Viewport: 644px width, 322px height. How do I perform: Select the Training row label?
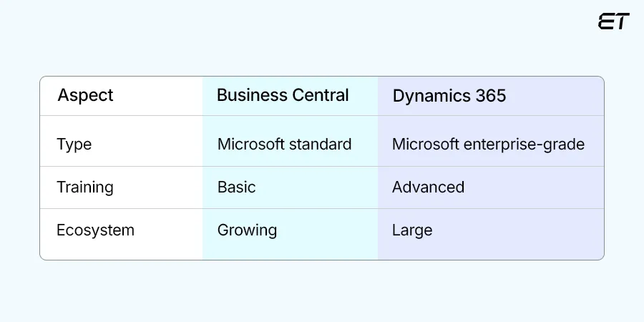coord(85,187)
